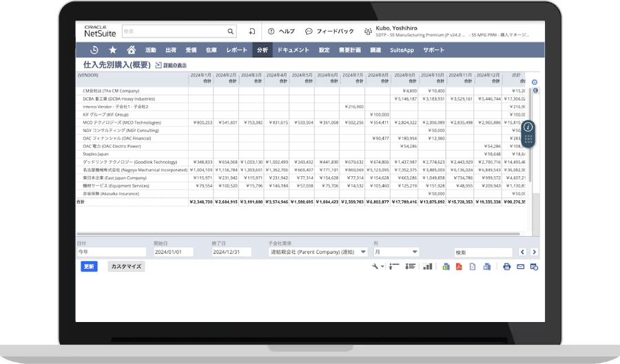Open the 受領 menu

(191, 50)
